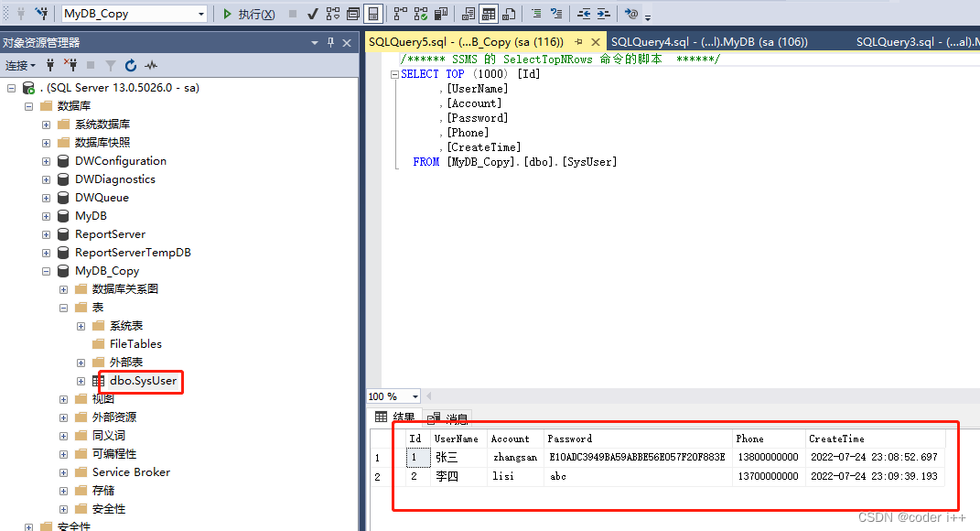Image resolution: width=980 pixels, height=531 pixels.
Task: Toggle Include Actual Execution Plan
Action: coord(401,14)
